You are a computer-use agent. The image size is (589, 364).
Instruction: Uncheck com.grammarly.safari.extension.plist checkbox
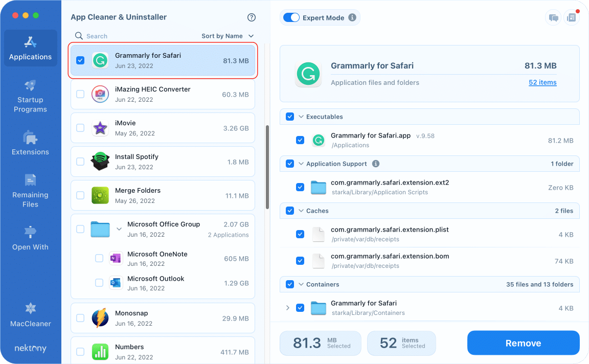pyautogui.click(x=300, y=234)
